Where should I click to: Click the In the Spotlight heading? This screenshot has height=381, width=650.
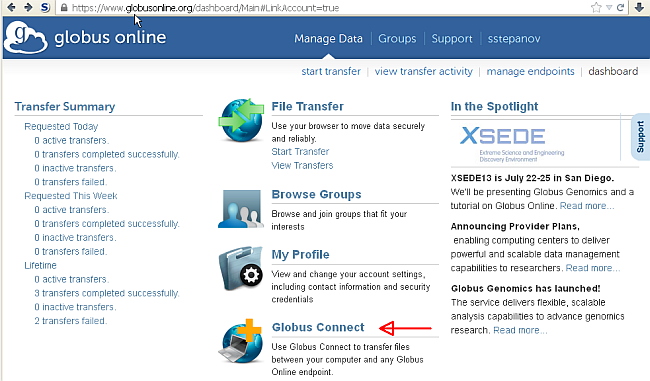tap(495, 107)
